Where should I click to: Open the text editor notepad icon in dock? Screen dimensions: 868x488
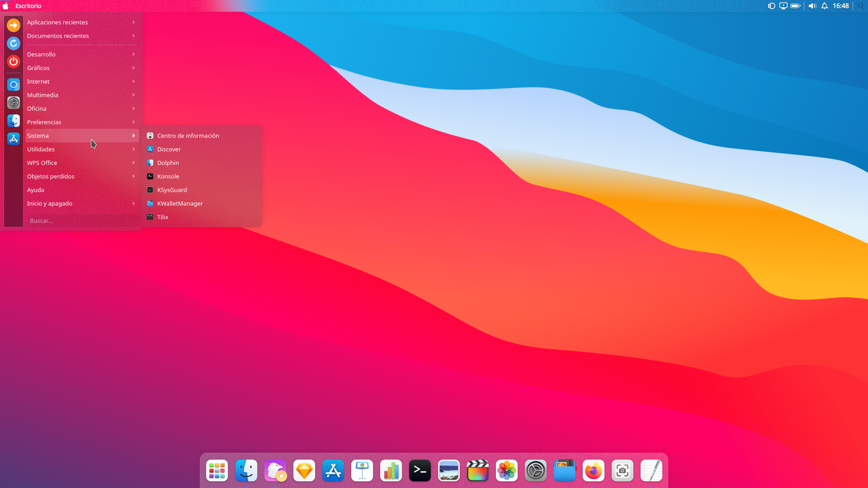(x=651, y=471)
